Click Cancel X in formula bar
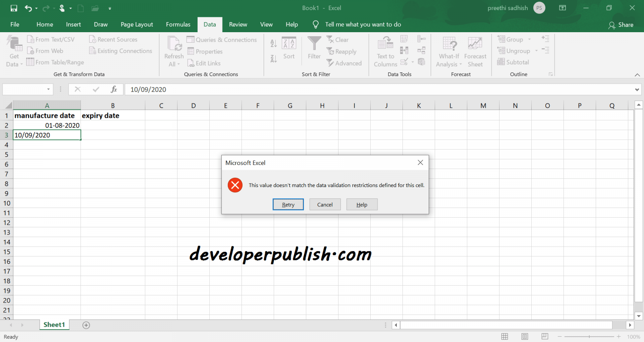Viewport: 644px width, 342px height. pos(78,89)
